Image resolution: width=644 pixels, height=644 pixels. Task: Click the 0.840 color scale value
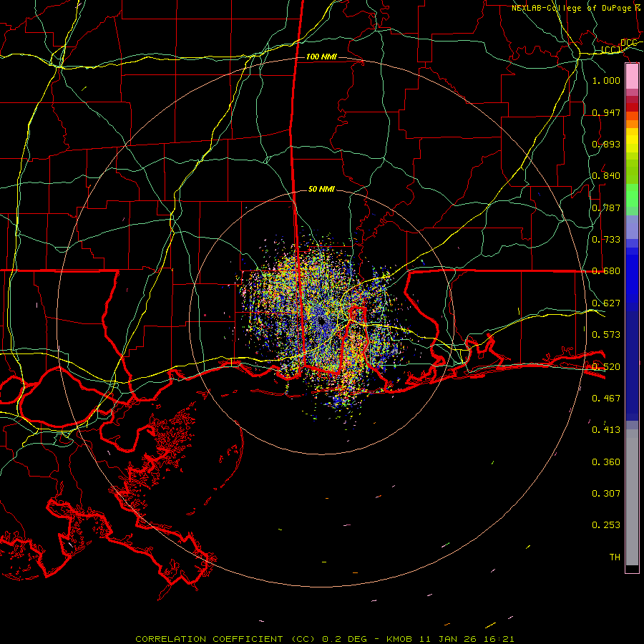click(606, 175)
